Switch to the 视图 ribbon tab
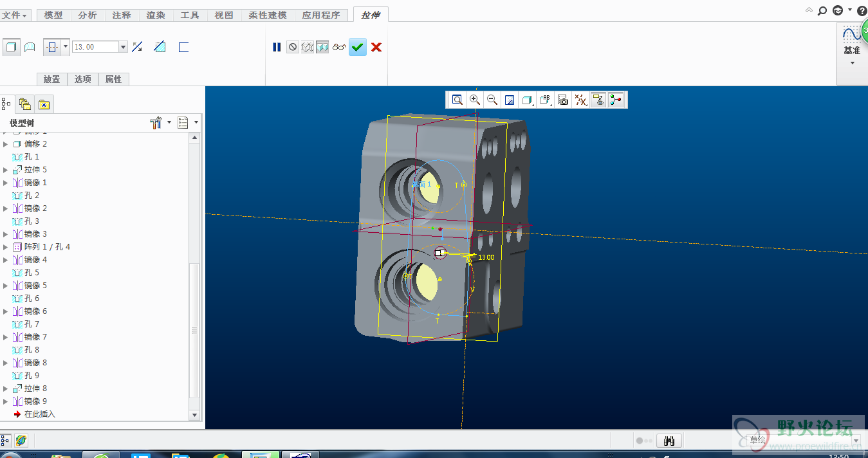Viewport: 868px width, 458px height. (224, 15)
